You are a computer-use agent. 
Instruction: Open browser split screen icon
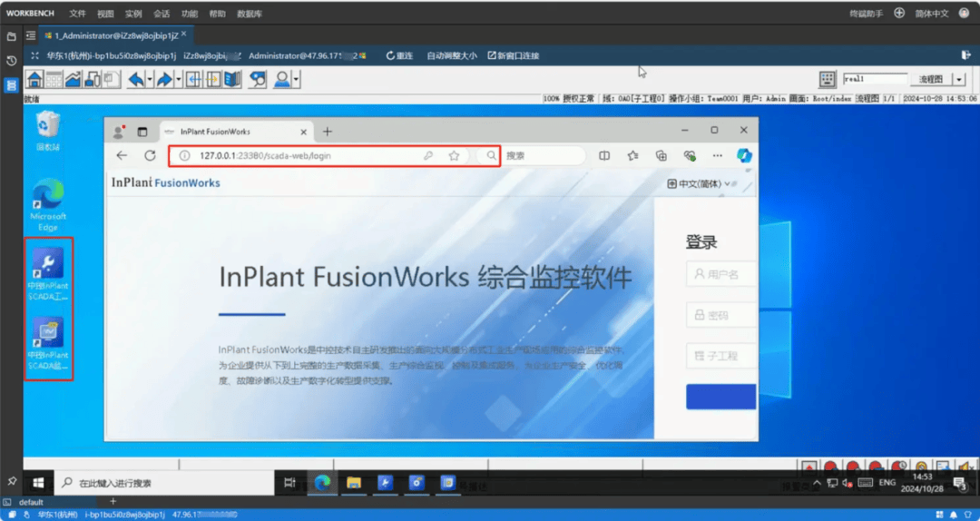coord(604,156)
